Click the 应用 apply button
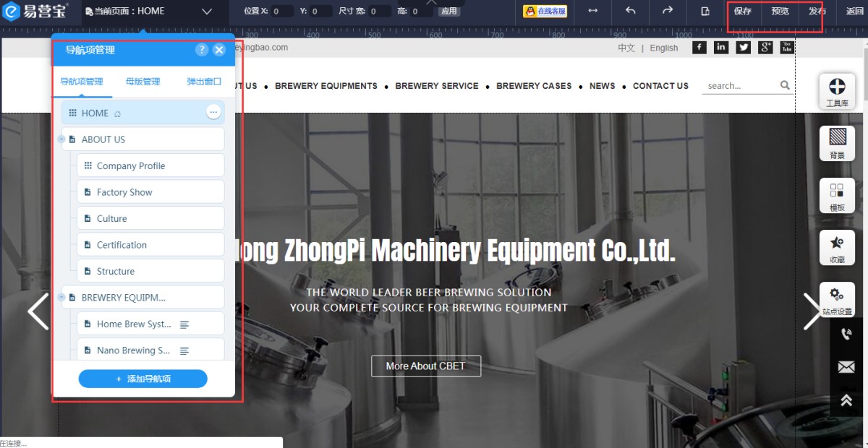Screen dimensions: 868x448 [449, 11]
